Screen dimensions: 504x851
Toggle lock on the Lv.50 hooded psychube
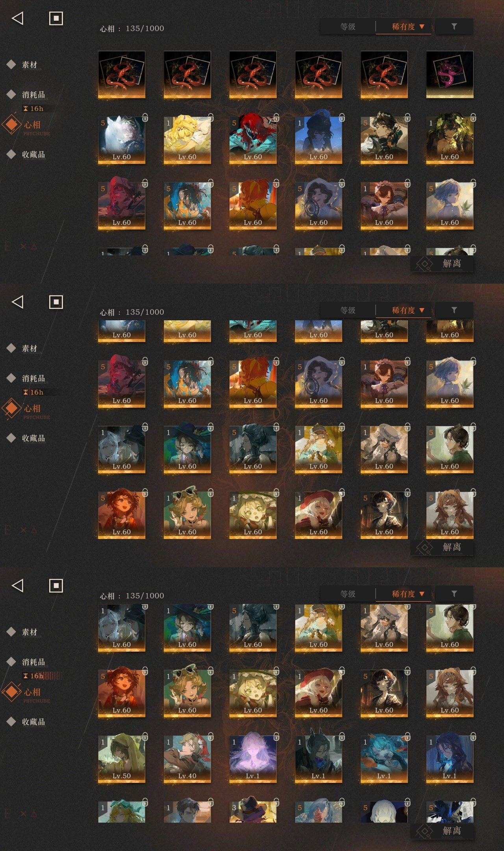pyautogui.click(x=145, y=736)
